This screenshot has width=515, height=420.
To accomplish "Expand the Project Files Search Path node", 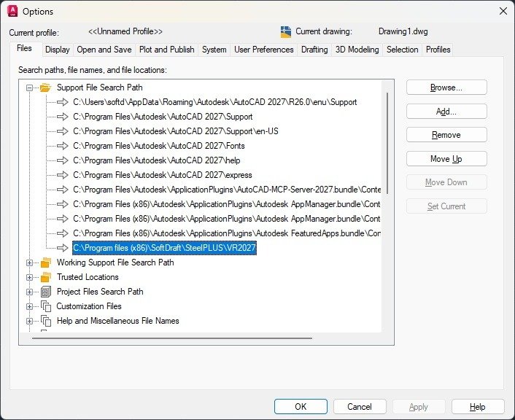I will pos(30,292).
